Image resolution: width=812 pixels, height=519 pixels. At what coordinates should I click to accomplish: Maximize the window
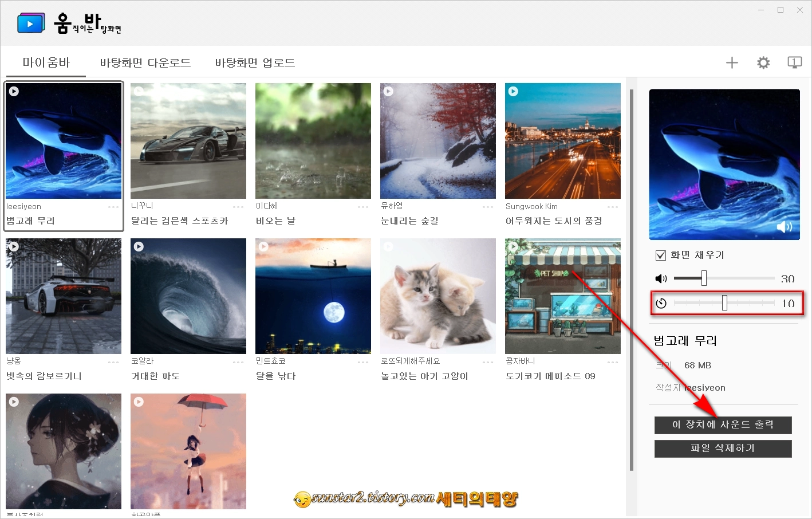coord(781,10)
